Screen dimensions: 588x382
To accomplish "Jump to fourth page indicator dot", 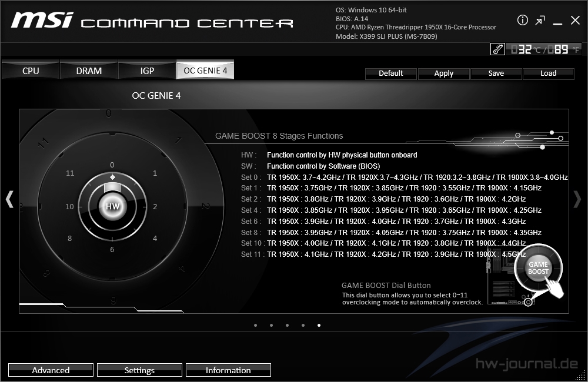I will pyautogui.click(x=303, y=326).
